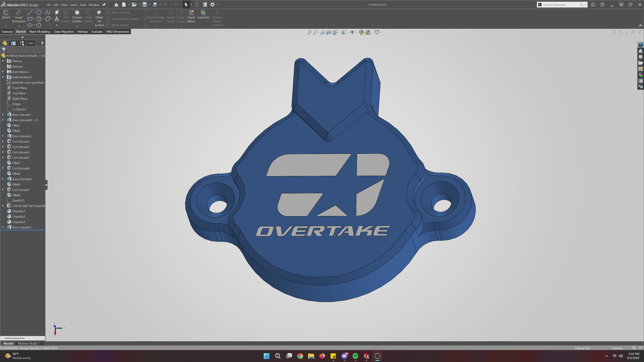Switch to the Evaluate tab
This screenshot has width=644, height=362.
pyautogui.click(x=97, y=32)
